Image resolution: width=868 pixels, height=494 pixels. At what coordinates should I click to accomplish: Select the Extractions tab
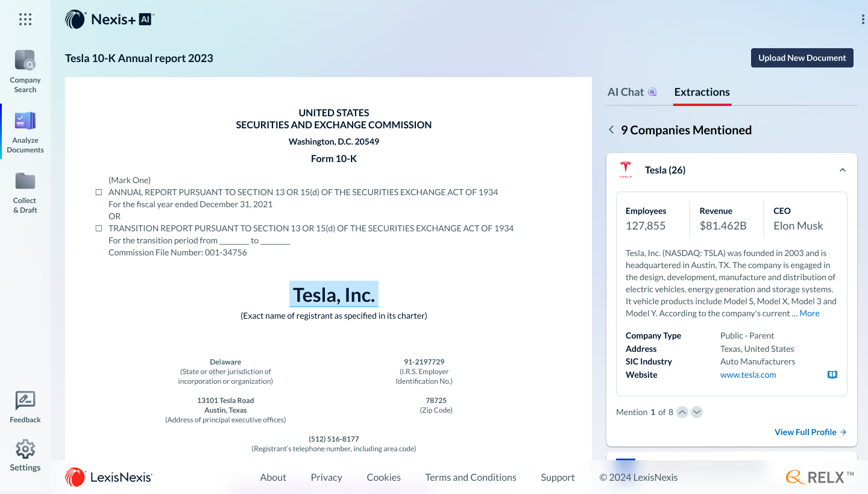(702, 92)
